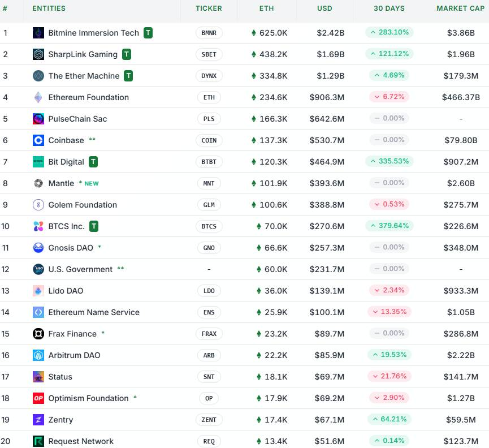Click the U.S. Government logo icon
This screenshot has width=489, height=448.
coord(38,269)
